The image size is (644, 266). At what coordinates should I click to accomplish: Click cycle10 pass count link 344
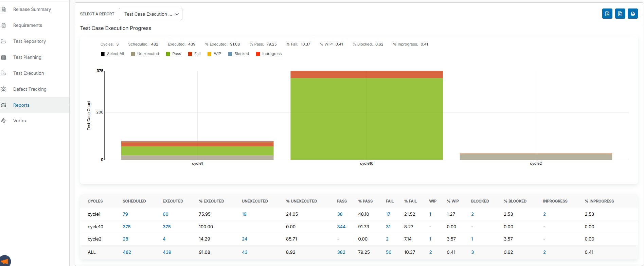tap(341, 227)
